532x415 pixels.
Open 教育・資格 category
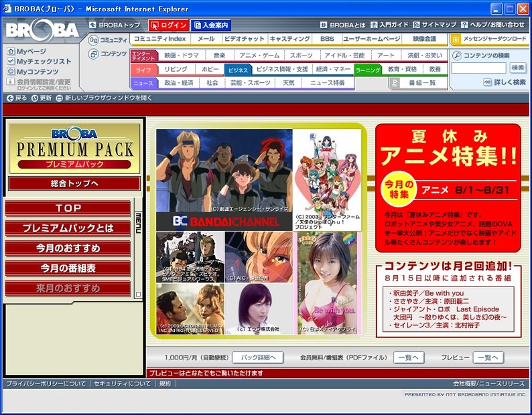[403, 69]
